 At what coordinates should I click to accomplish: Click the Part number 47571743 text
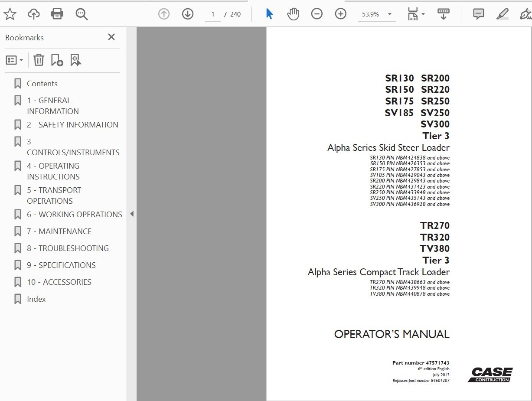421,363
